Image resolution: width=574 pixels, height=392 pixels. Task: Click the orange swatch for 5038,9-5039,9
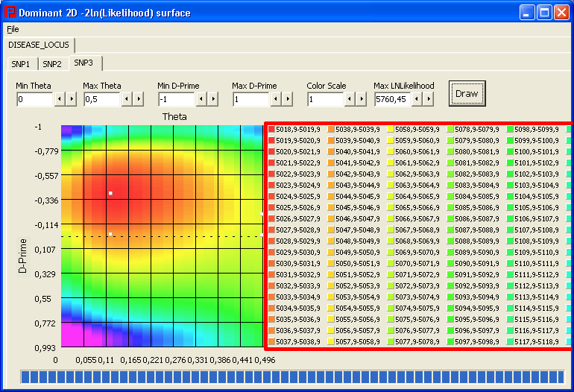pos(331,129)
